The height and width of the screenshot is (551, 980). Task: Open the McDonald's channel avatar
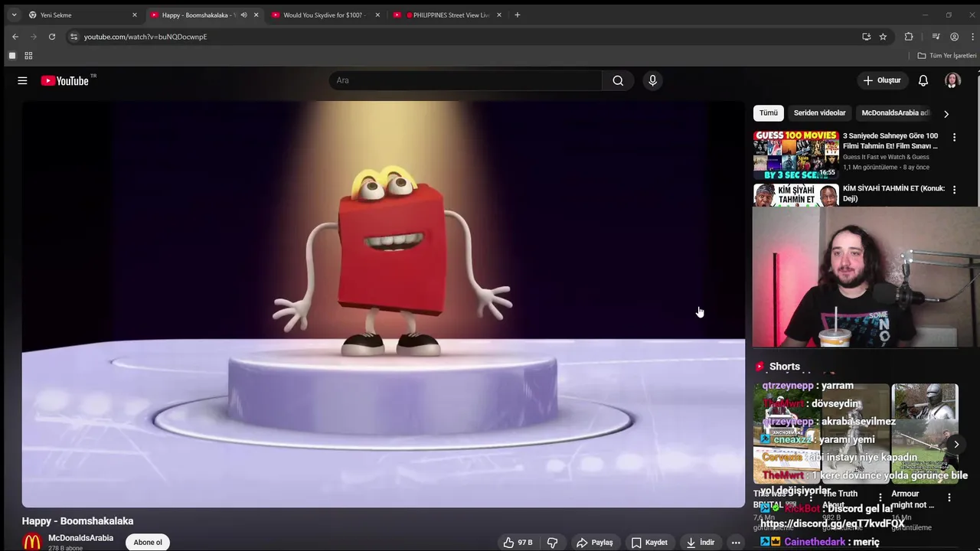tap(31, 542)
